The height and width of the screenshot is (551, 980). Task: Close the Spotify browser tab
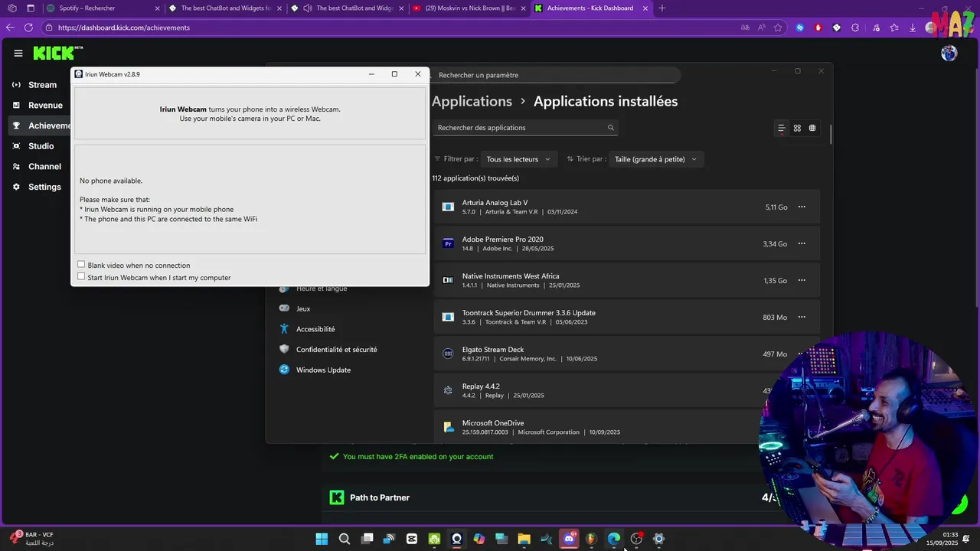click(x=158, y=8)
